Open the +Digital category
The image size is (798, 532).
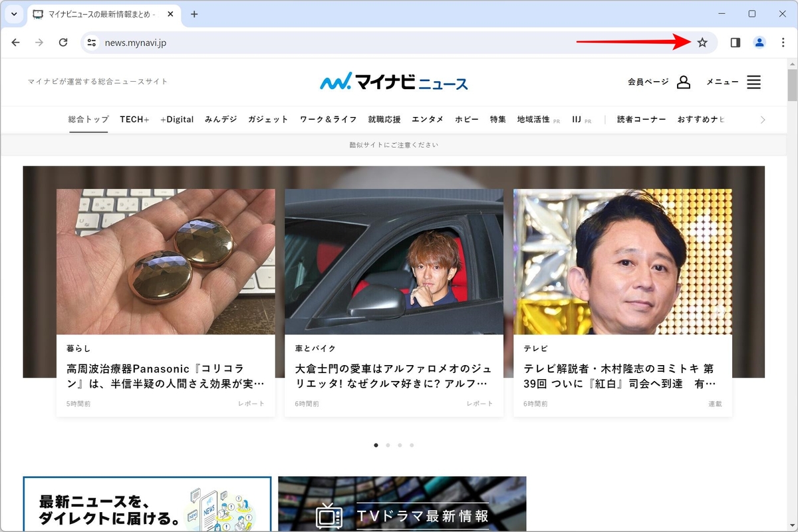tap(177, 120)
